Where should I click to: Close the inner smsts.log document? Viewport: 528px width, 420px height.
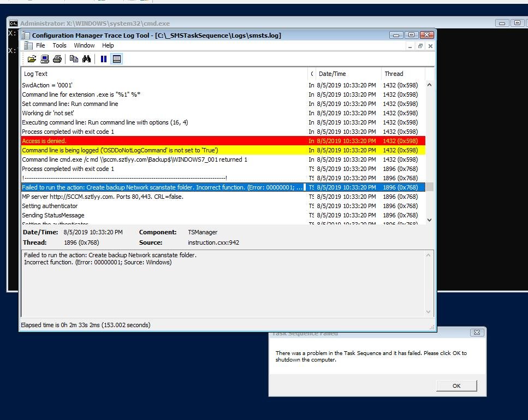coord(430,46)
